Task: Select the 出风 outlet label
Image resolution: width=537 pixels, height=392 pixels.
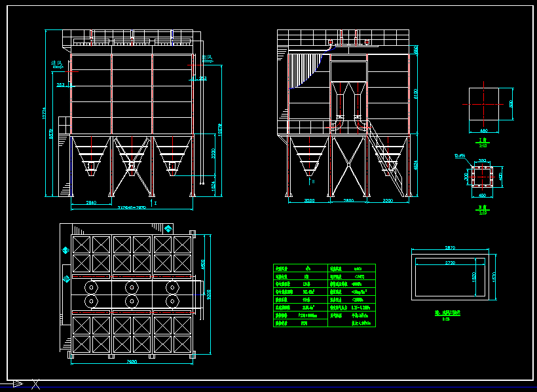Action: (207, 57)
